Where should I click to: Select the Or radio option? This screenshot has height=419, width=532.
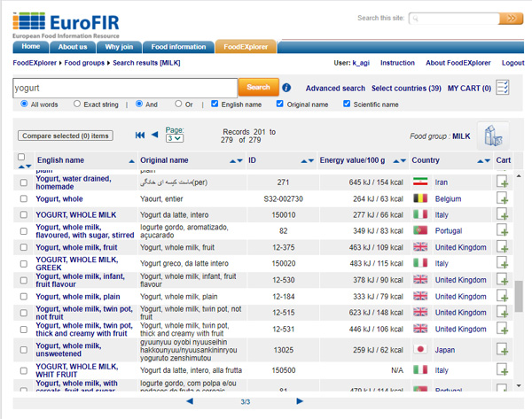178,104
